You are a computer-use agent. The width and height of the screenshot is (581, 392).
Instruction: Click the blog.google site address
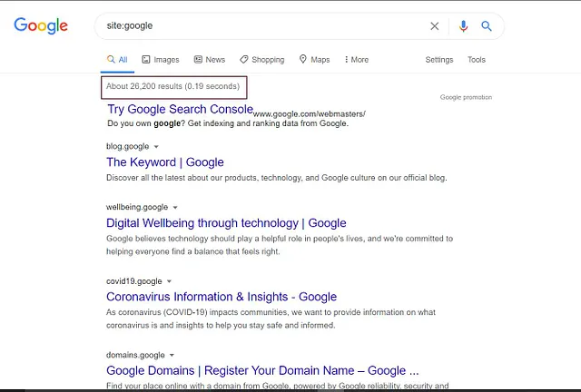click(127, 146)
